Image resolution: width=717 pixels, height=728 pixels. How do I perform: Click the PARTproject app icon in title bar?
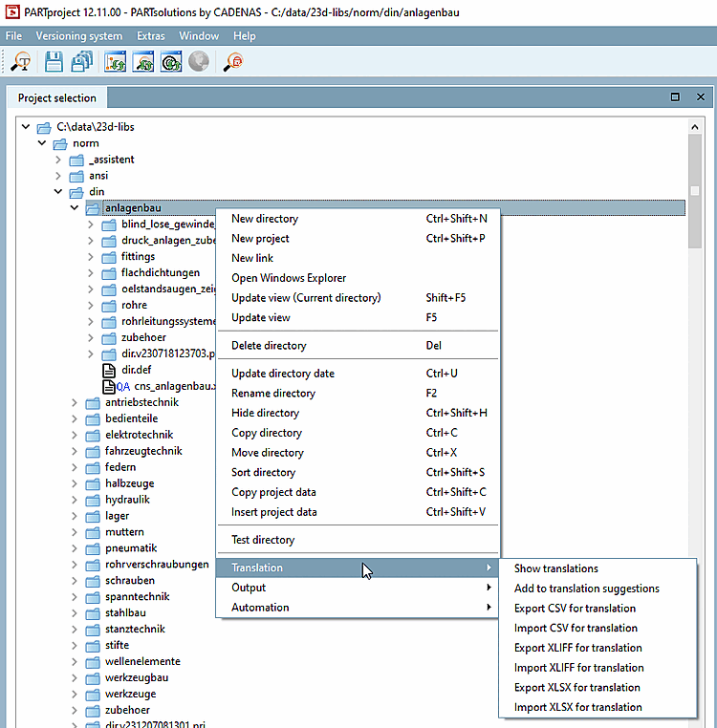pyautogui.click(x=12, y=11)
